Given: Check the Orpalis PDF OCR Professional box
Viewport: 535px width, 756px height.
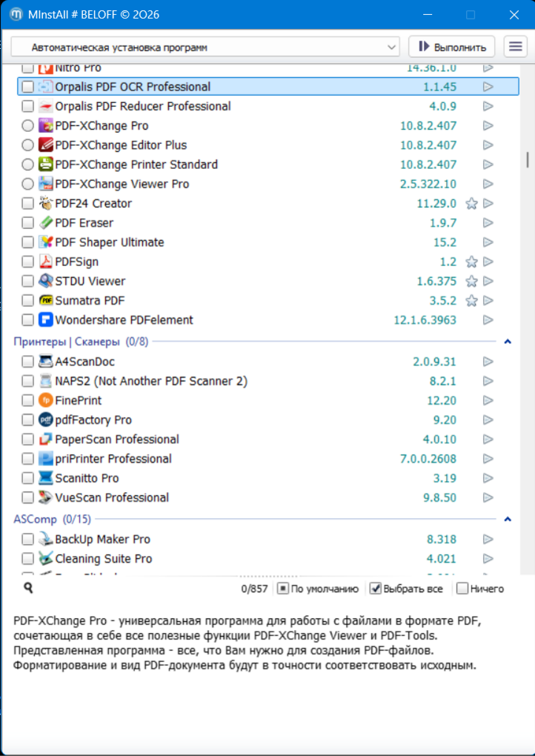Looking at the screenshot, I should pyautogui.click(x=28, y=87).
